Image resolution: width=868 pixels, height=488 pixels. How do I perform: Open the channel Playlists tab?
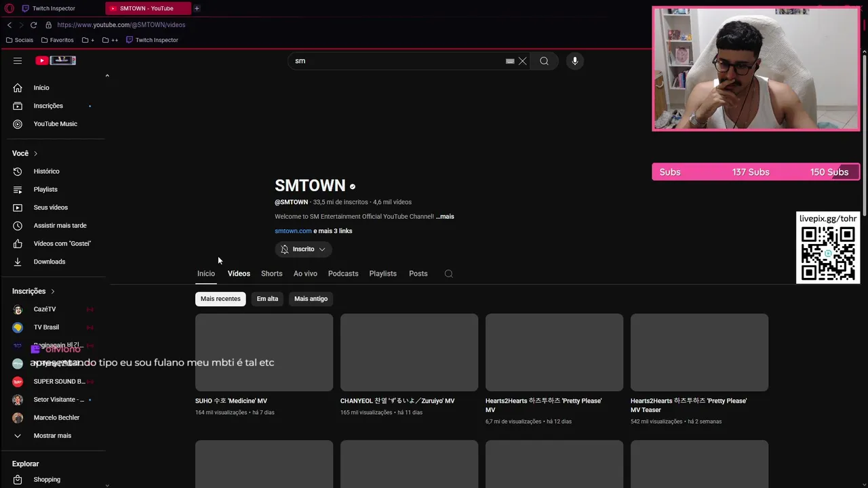(382, 274)
